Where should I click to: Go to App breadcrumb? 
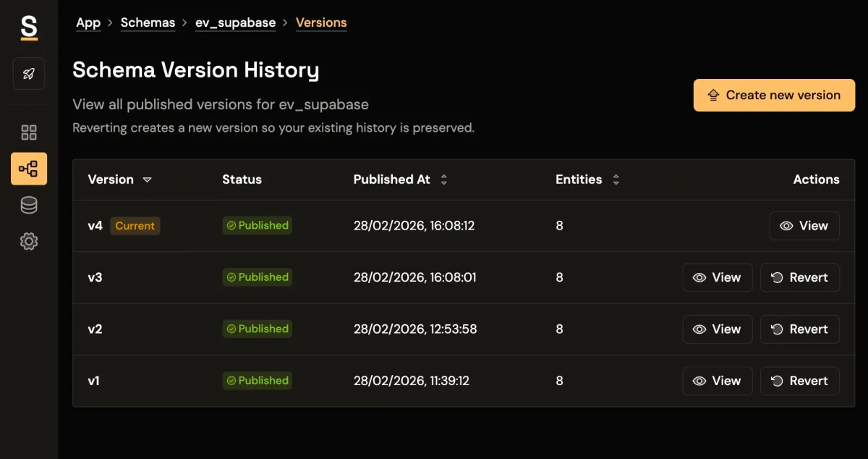88,22
